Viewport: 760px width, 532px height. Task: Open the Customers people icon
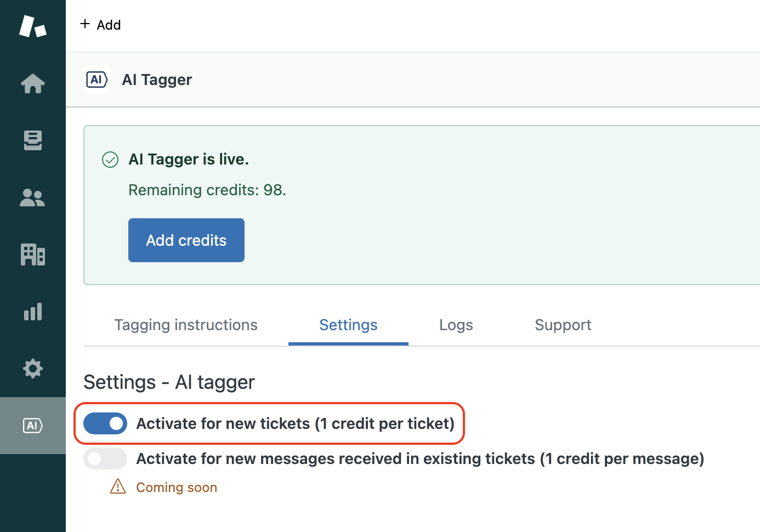click(33, 197)
